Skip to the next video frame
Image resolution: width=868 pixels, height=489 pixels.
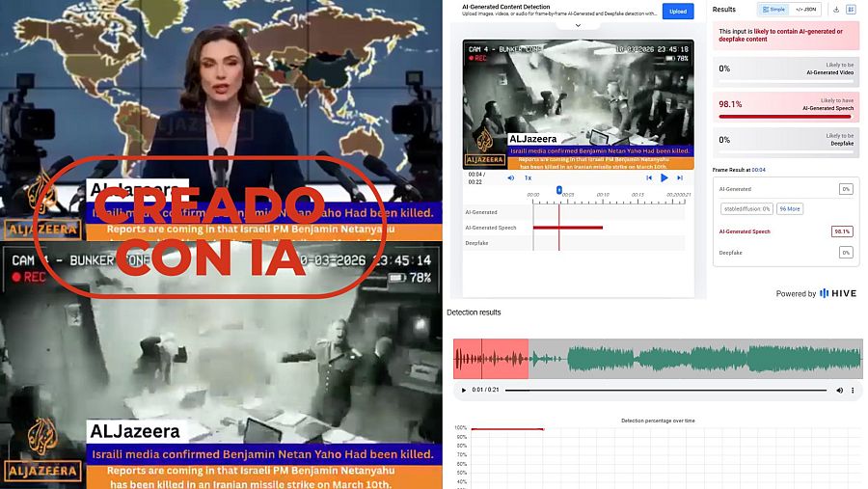[x=680, y=177]
